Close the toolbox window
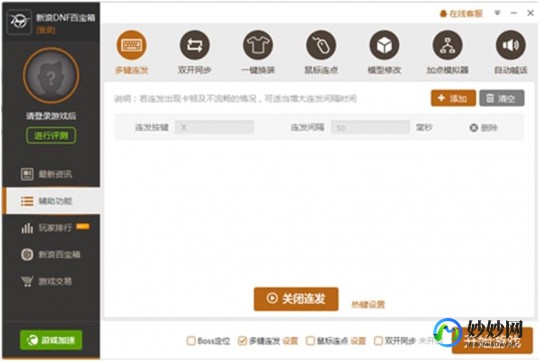 (x=530, y=13)
